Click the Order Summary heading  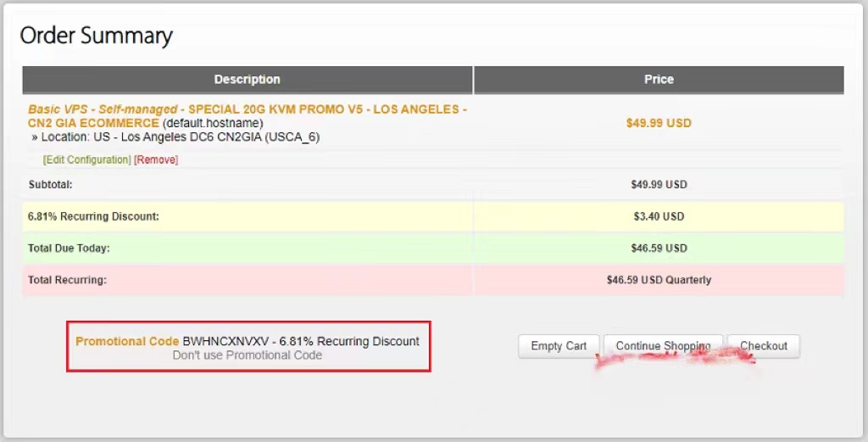pos(96,36)
